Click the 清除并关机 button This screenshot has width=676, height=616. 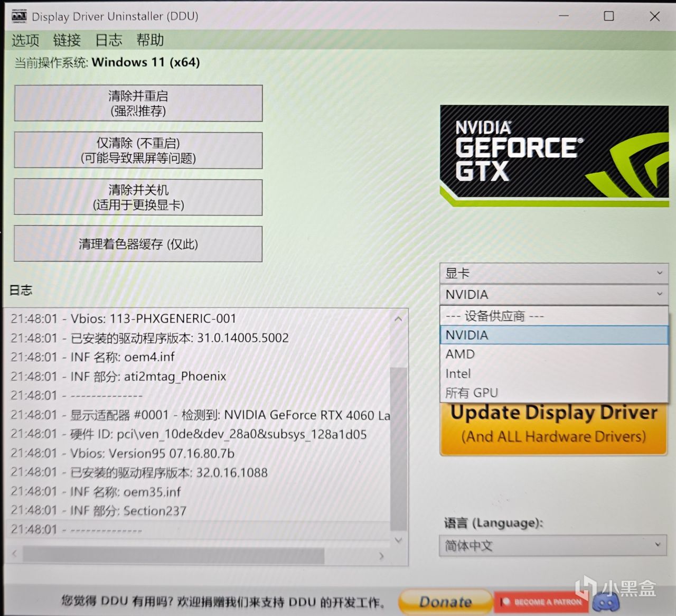coord(138,197)
